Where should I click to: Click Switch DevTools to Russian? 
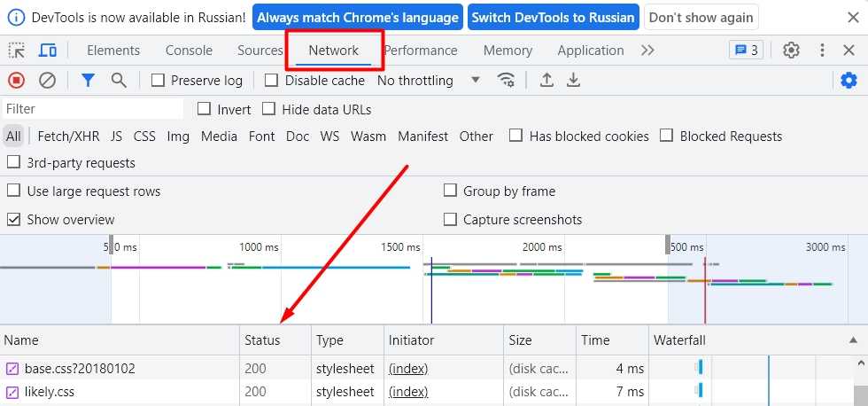click(x=553, y=17)
